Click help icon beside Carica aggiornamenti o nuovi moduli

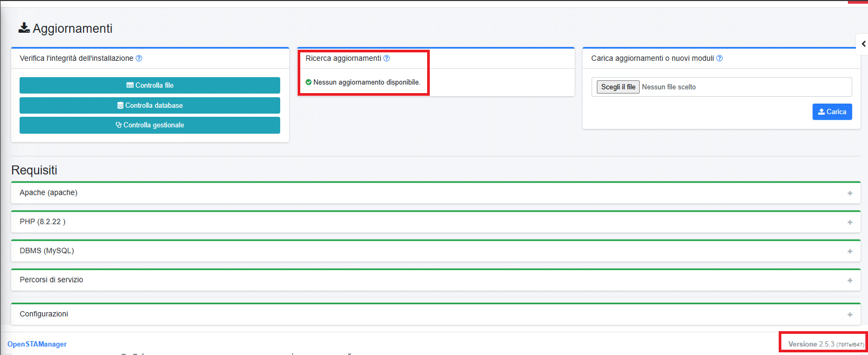click(719, 58)
